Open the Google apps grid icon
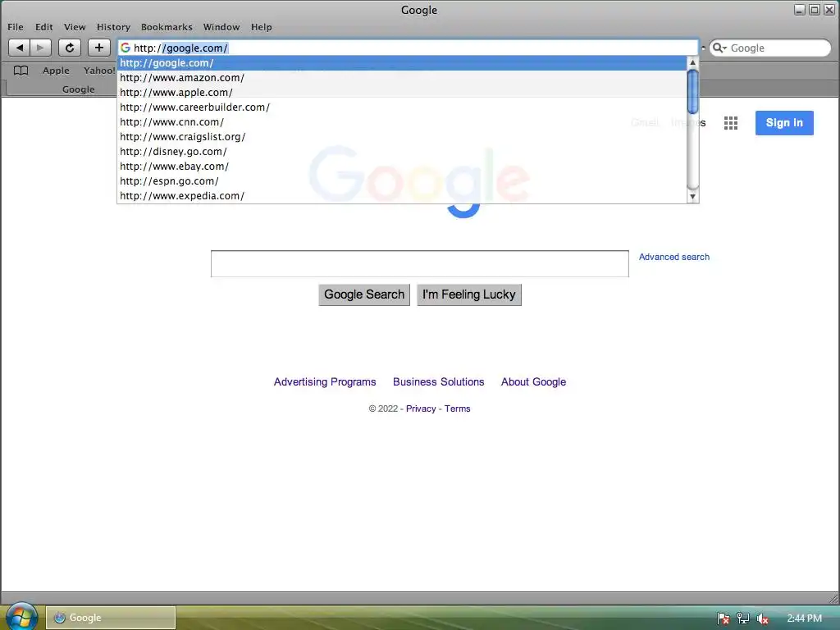840x630 pixels. tap(731, 123)
